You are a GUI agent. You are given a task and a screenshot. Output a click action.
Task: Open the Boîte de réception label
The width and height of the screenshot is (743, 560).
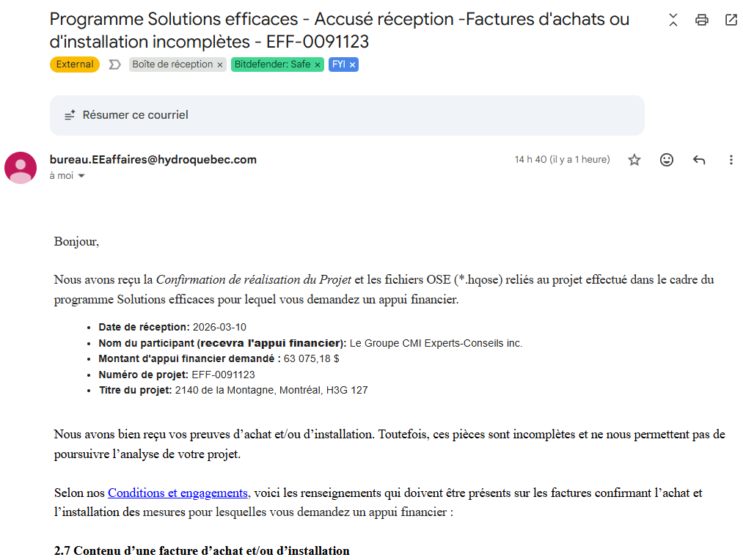click(172, 65)
